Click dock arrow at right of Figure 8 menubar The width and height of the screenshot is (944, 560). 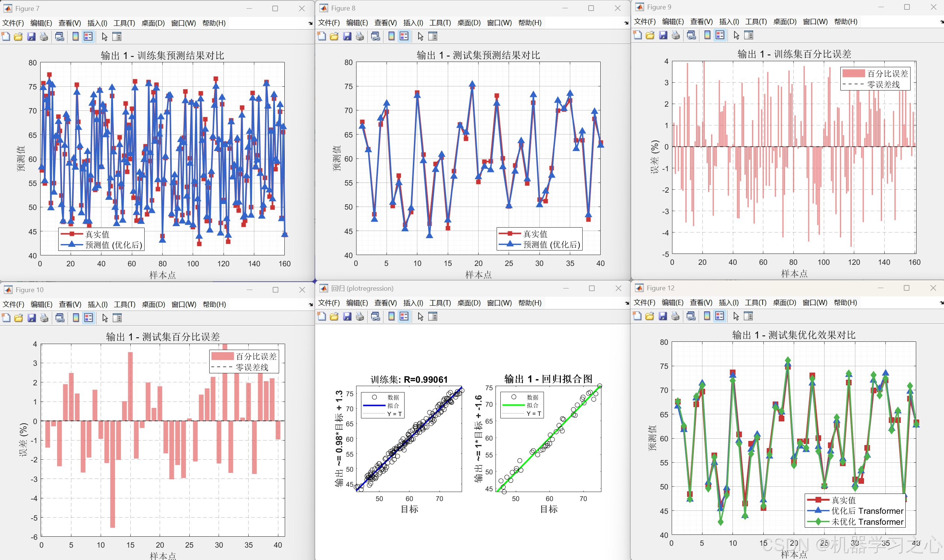tap(626, 23)
